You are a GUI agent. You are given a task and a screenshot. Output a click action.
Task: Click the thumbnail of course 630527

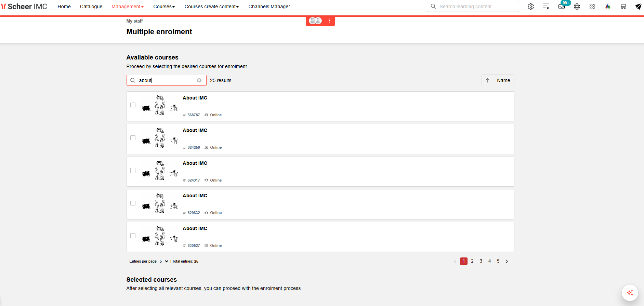tap(160, 236)
